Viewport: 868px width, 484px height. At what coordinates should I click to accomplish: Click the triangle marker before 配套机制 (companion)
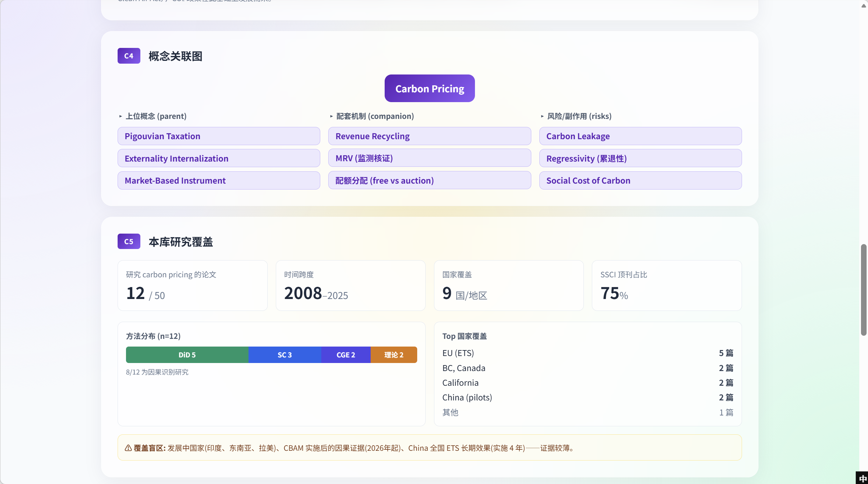[x=331, y=116]
